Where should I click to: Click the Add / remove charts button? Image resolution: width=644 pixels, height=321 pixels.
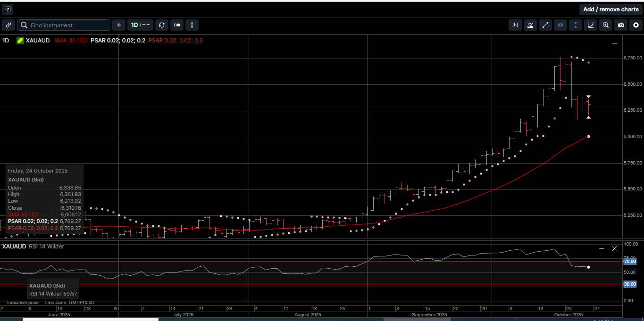tap(611, 9)
